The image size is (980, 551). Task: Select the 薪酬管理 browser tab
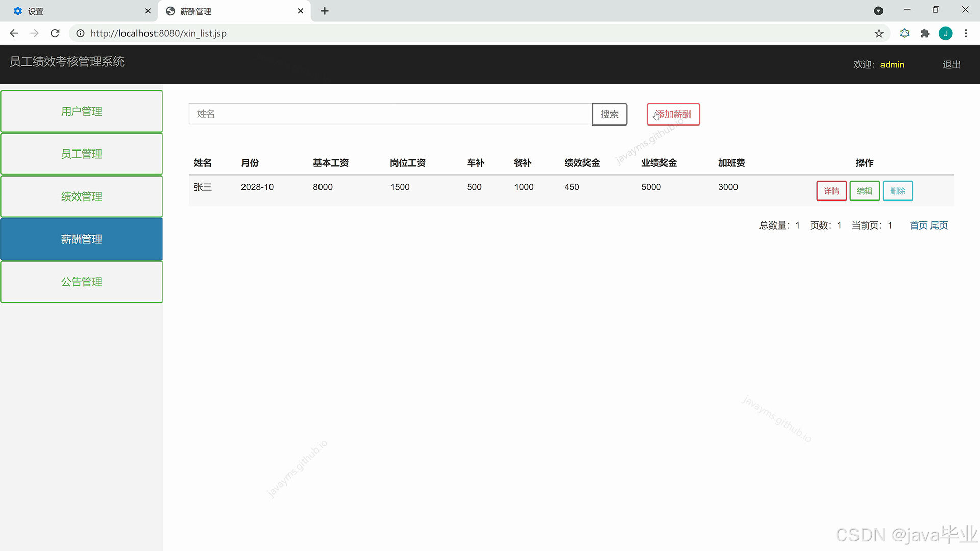[x=234, y=11]
